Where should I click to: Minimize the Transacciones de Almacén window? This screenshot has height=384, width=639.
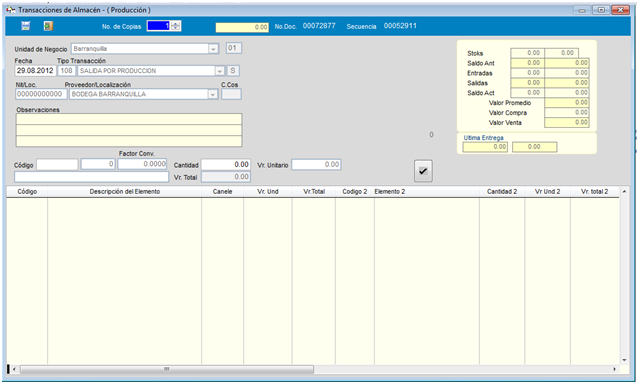(582, 10)
